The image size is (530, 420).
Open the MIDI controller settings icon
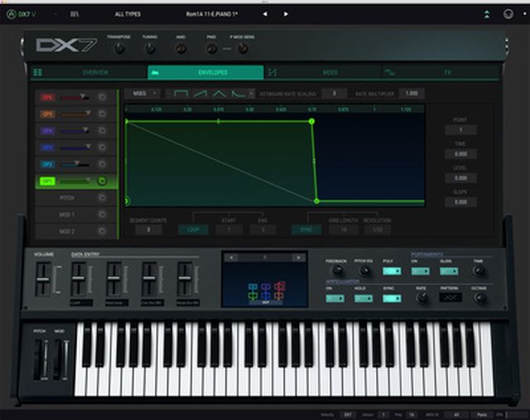click(508, 14)
